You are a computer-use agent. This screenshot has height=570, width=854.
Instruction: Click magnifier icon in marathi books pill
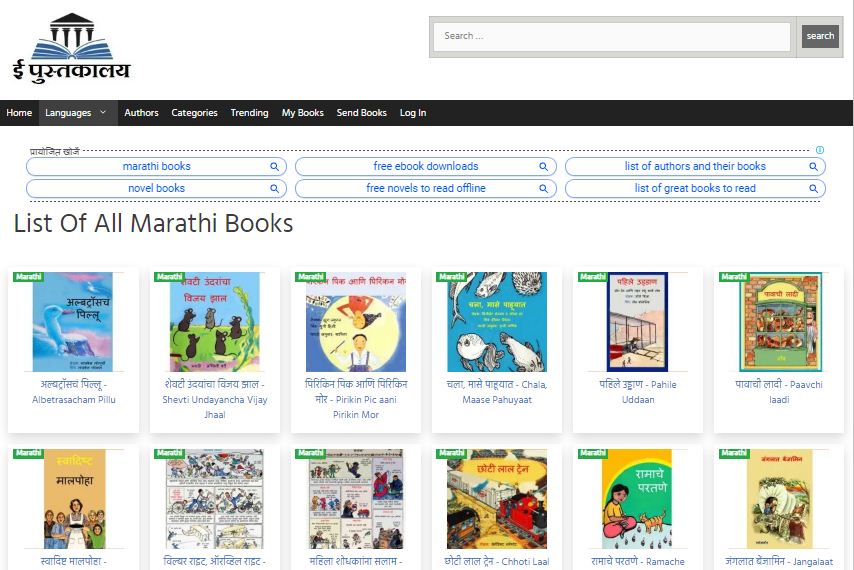[274, 167]
